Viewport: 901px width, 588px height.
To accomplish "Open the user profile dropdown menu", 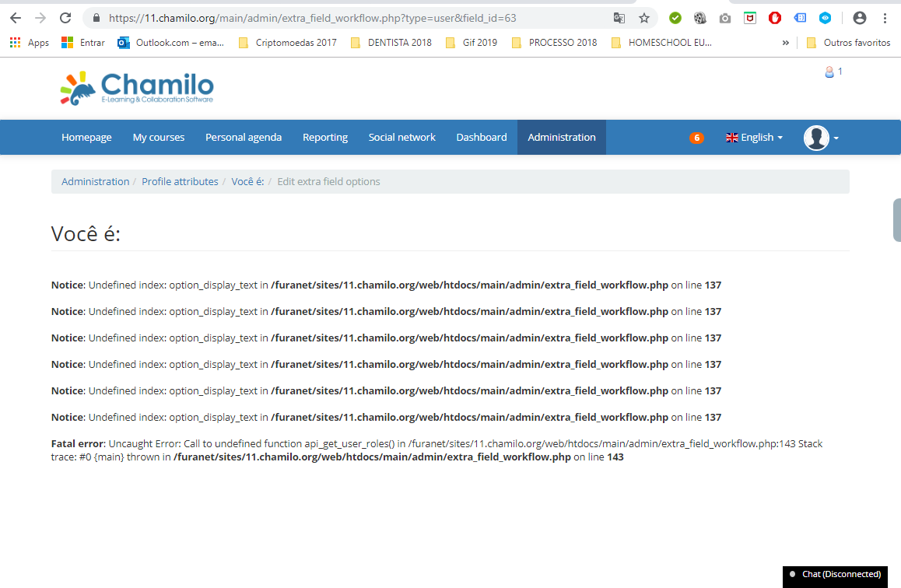I will (x=819, y=137).
